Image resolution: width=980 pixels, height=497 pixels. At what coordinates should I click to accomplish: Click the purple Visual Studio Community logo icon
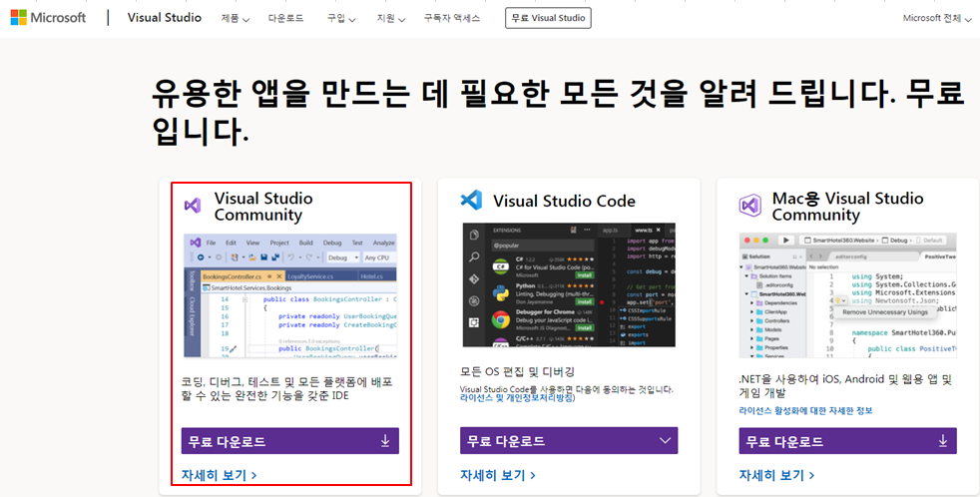pyautogui.click(x=193, y=205)
